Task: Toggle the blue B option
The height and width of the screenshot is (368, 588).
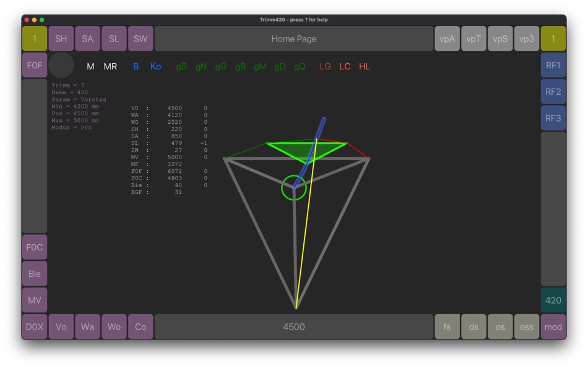Action: pyautogui.click(x=136, y=66)
